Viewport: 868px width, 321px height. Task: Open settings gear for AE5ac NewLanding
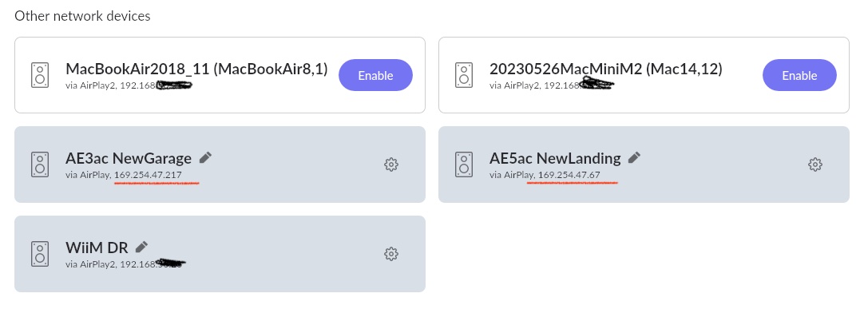815,164
